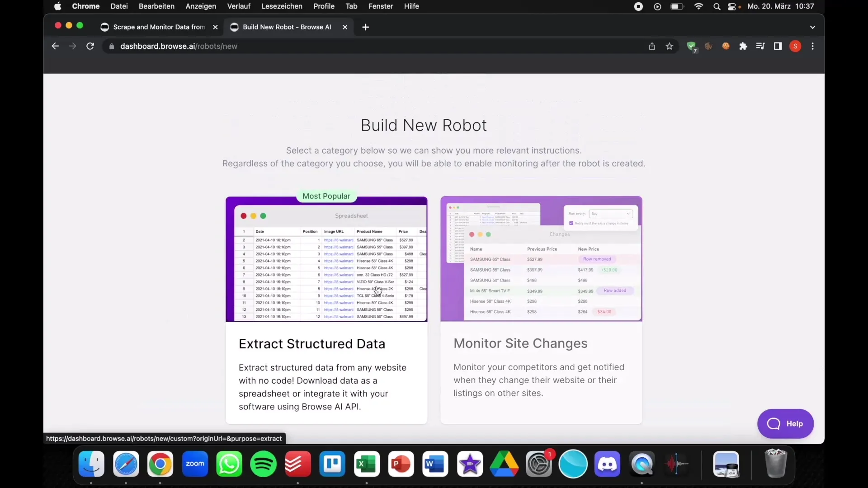Open a new browser tab with plus

pos(366,27)
